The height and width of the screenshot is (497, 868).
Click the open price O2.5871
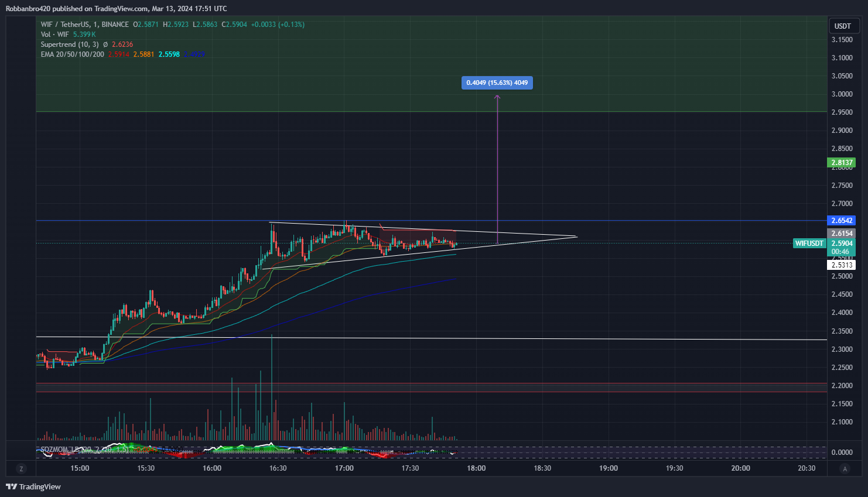[x=146, y=25]
